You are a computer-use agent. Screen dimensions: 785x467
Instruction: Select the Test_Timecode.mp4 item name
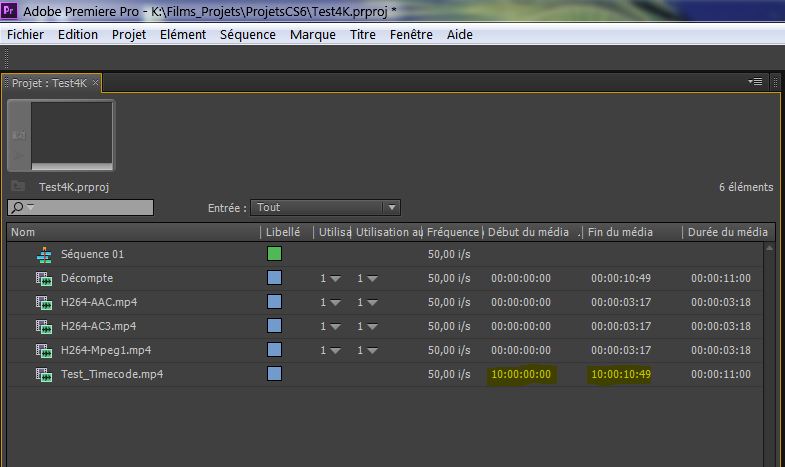pyautogui.click(x=112, y=374)
